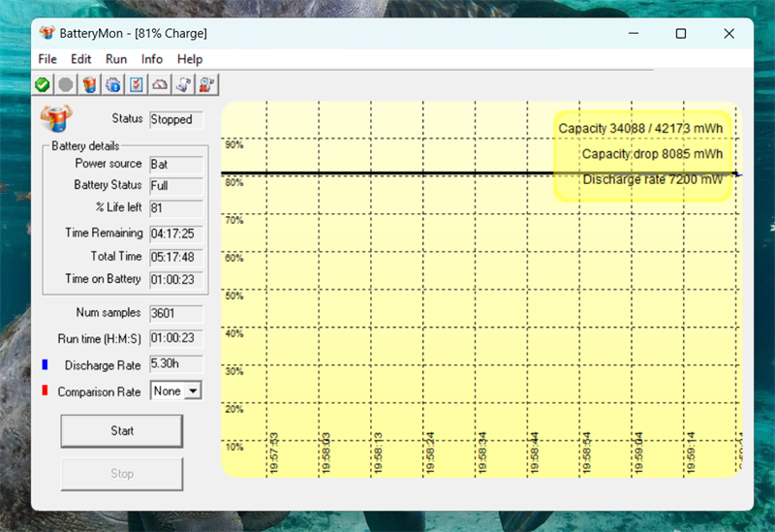Maximize the BatteryMon window
Viewport: 775px width, 532px height.
click(x=681, y=33)
